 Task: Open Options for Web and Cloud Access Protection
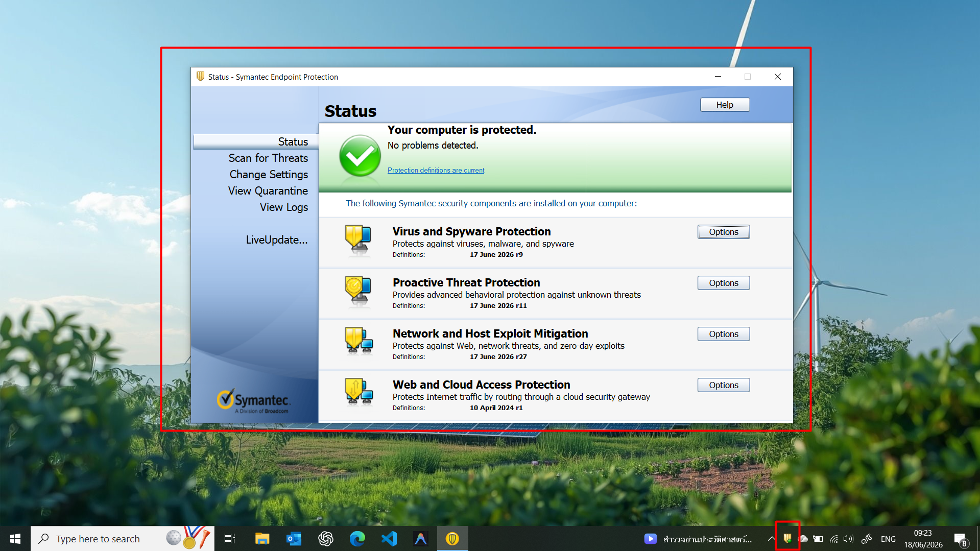click(x=724, y=385)
